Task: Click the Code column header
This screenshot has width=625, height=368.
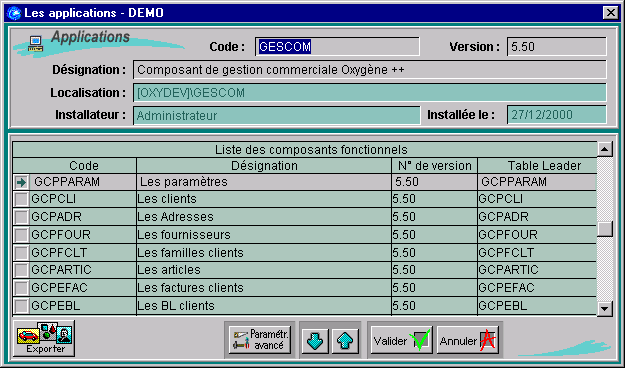Action: click(x=75, y=165)
